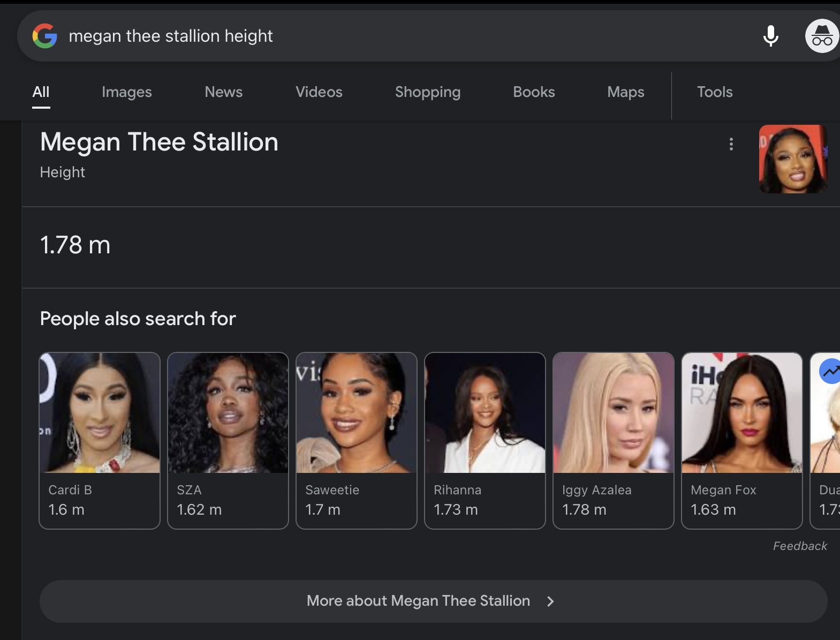
Task: Click the Megan Thee Stallion heading
Action: (x=159, y=142)
